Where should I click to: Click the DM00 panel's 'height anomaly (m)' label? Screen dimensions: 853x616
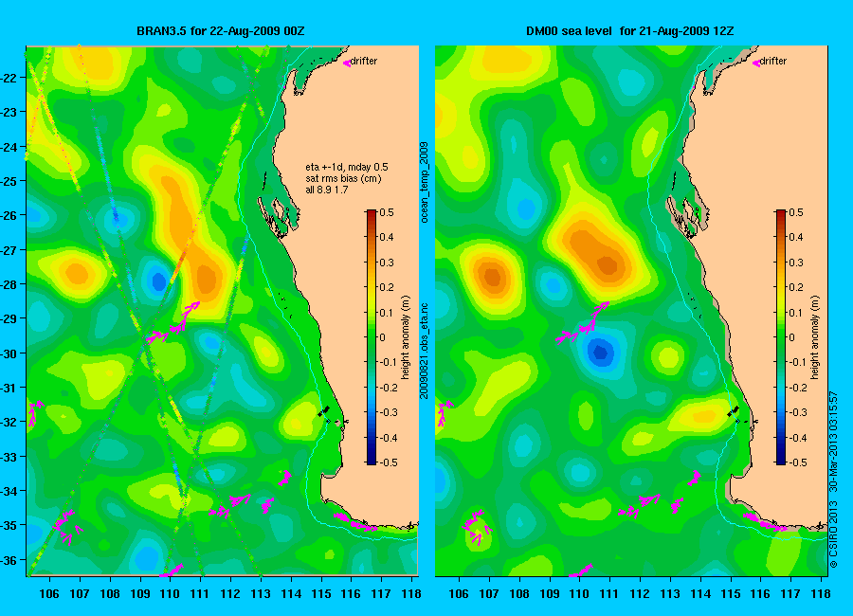tap(814, 338)
